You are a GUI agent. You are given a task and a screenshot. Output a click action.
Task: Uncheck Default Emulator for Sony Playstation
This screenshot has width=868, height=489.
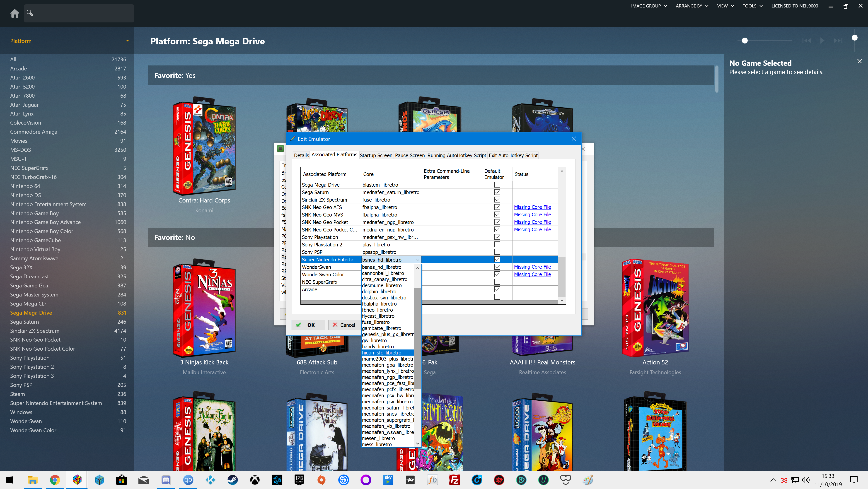[497, 237]
